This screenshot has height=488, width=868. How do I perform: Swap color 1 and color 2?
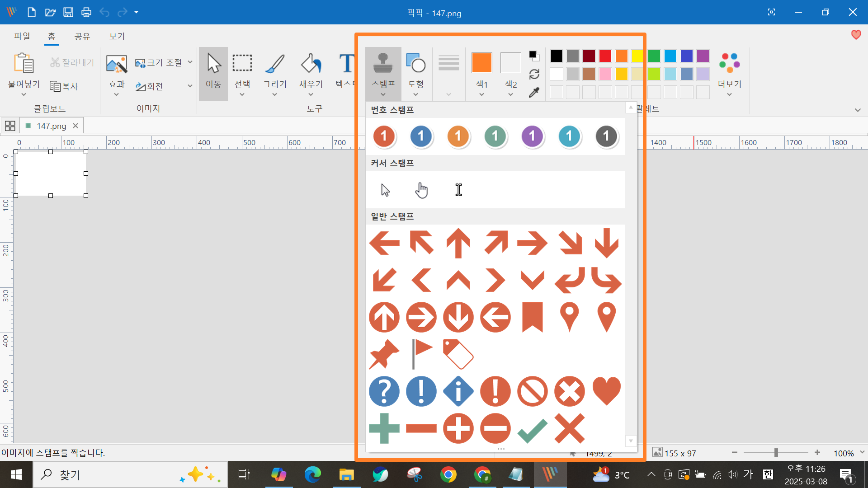pos(534,74)
